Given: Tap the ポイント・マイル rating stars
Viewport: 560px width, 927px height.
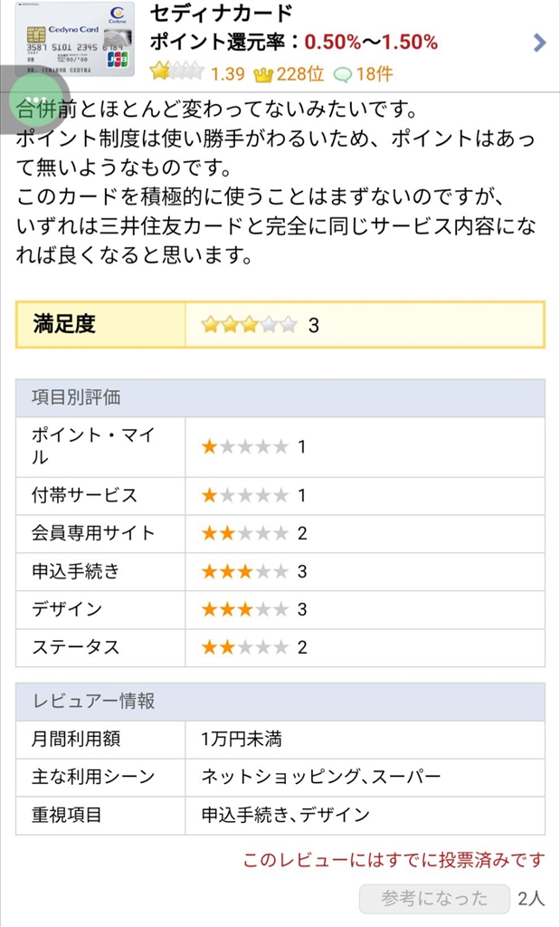Looking at the screenshot, I should click(x=244, y=446).
